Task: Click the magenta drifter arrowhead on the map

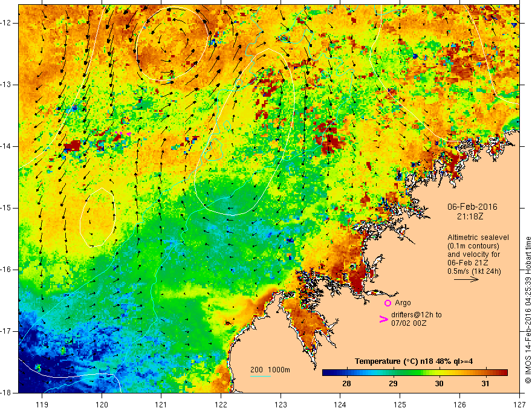Action: 129,134
